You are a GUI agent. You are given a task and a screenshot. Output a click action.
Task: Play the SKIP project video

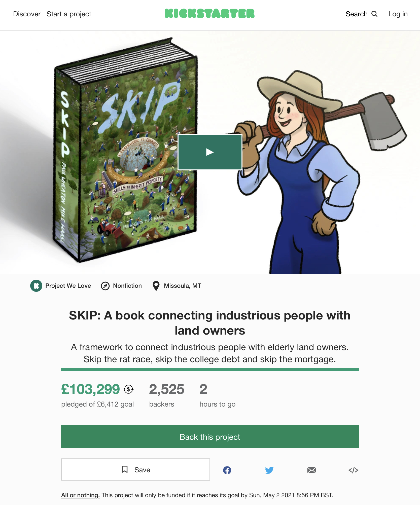tap(210, 152)
